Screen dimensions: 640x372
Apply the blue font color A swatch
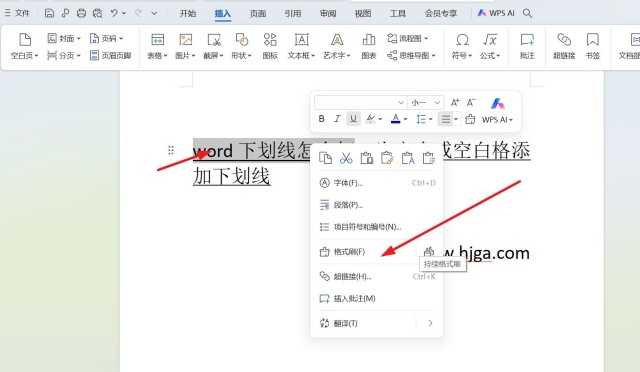tap(396, 119)
